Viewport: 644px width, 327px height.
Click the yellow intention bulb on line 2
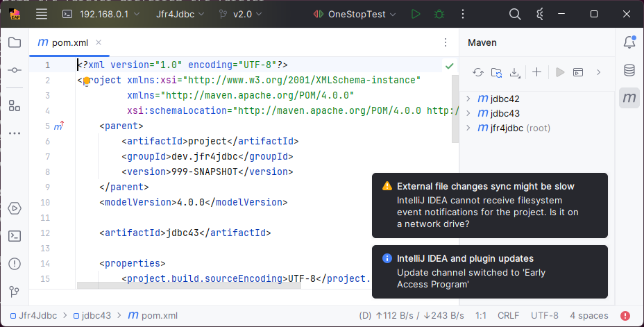click(x=86, y=81)
